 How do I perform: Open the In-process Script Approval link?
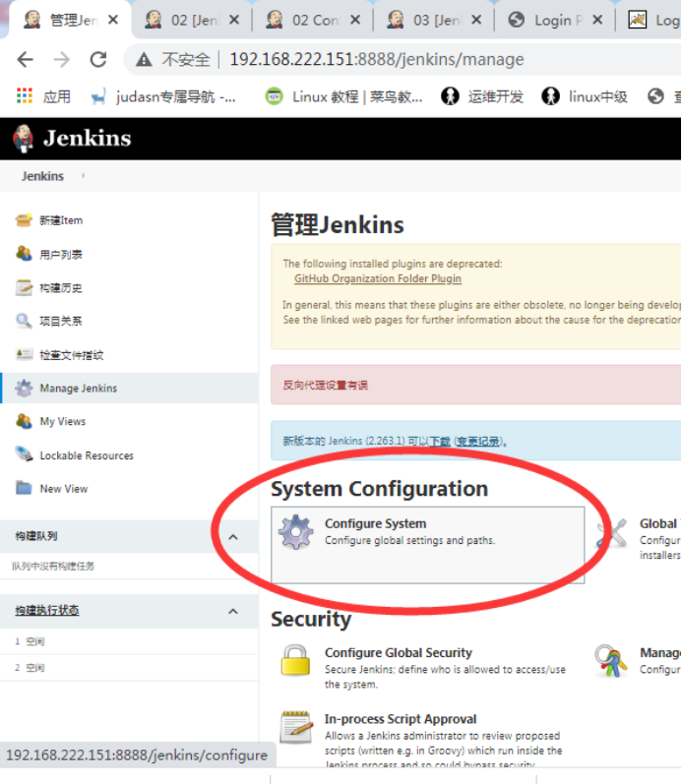coord(401,719)
